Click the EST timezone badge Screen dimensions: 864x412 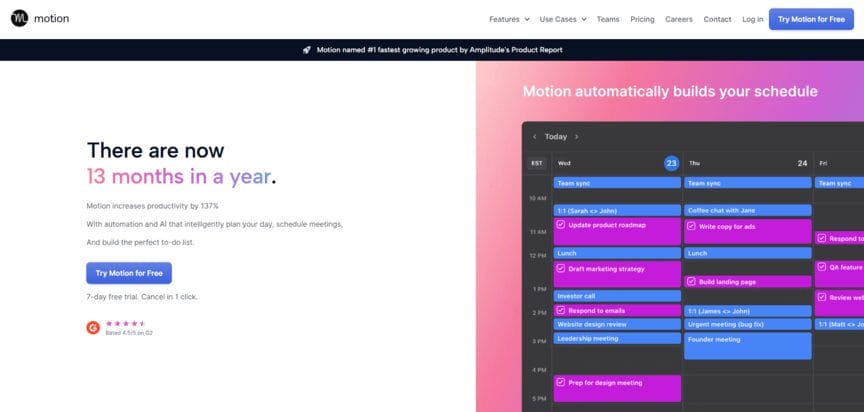pyautogui.click(x=537, y=163)
